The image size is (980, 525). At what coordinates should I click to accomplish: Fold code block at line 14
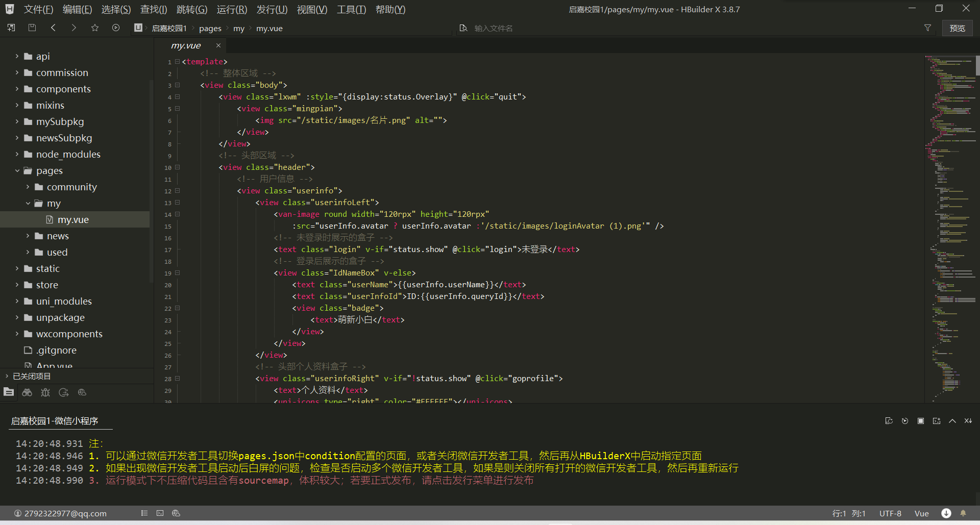coord(178,214)
